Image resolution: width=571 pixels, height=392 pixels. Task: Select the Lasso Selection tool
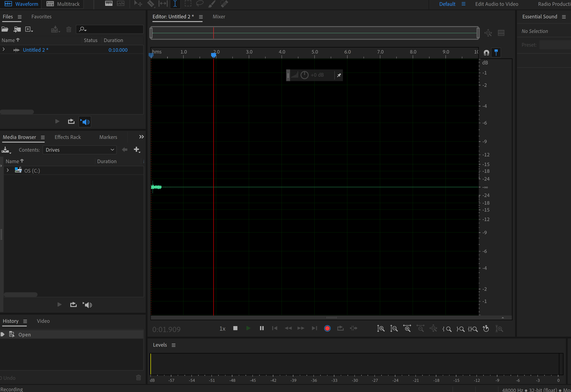[199, 4]
